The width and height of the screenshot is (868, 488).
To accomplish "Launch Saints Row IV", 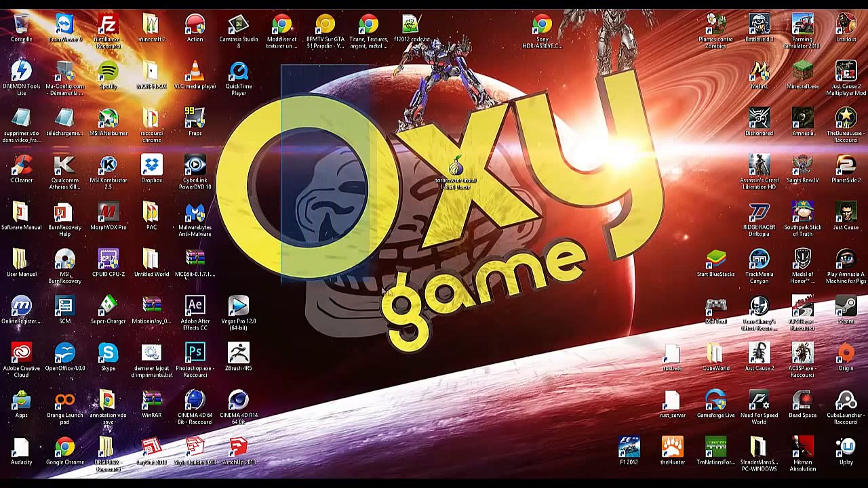I will [802, 165].
